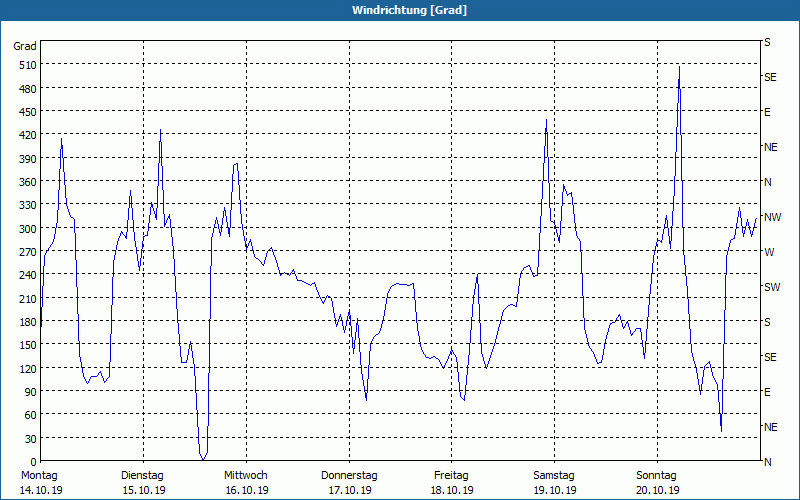
Task: Click the 'Freitag' day label
Action: point(451,476)
